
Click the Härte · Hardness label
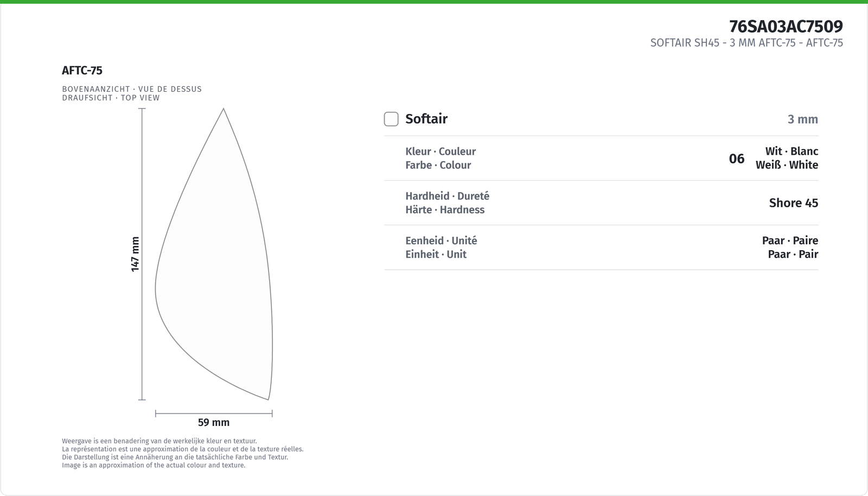point(445,209)
